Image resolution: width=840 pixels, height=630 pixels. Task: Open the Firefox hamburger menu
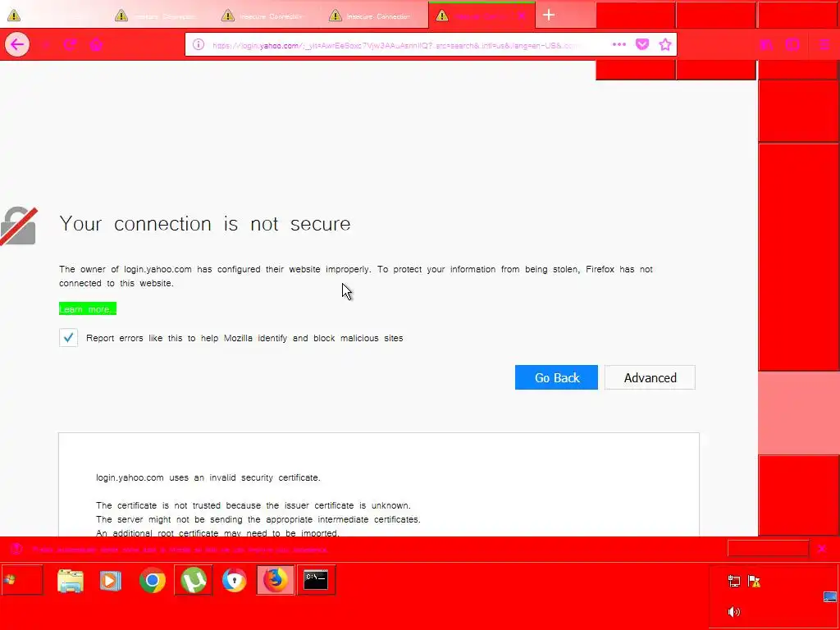point(824,44)
